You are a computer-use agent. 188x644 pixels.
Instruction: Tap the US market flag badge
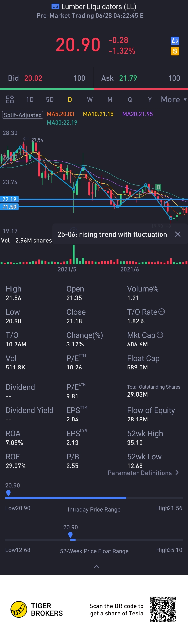click(55, 6)
